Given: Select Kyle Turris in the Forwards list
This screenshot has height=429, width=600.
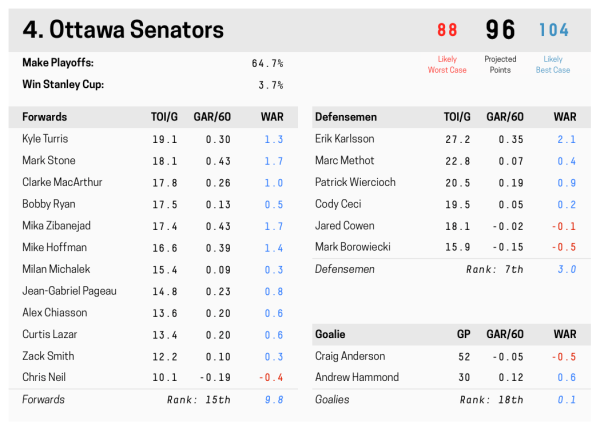Looking at the screenshot, I should pyautogui.click(x=45, y=139).
